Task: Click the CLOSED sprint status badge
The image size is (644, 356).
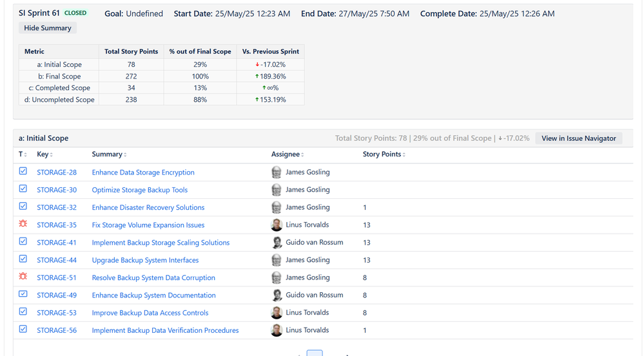Action: click(x=75, y=13)
